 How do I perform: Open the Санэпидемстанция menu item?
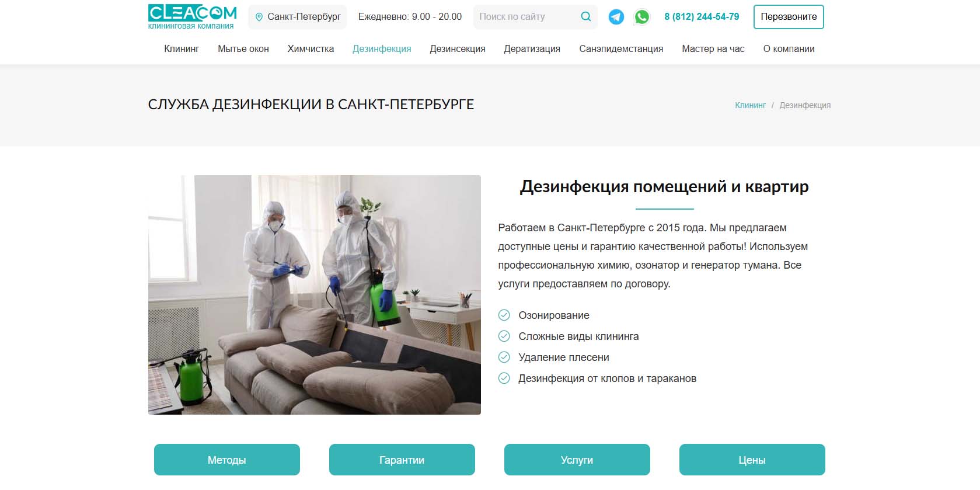[x=621, y=49]
